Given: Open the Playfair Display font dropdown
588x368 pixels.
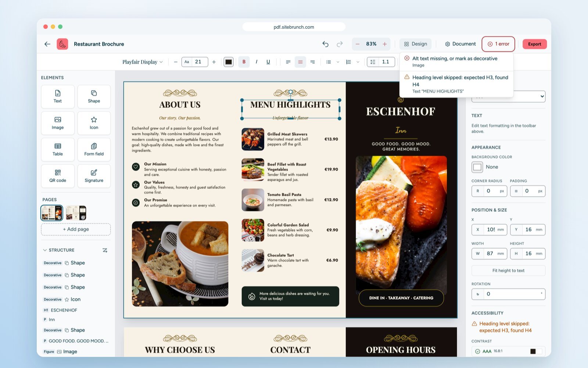Looking at the screenshot, I should 143,62.
